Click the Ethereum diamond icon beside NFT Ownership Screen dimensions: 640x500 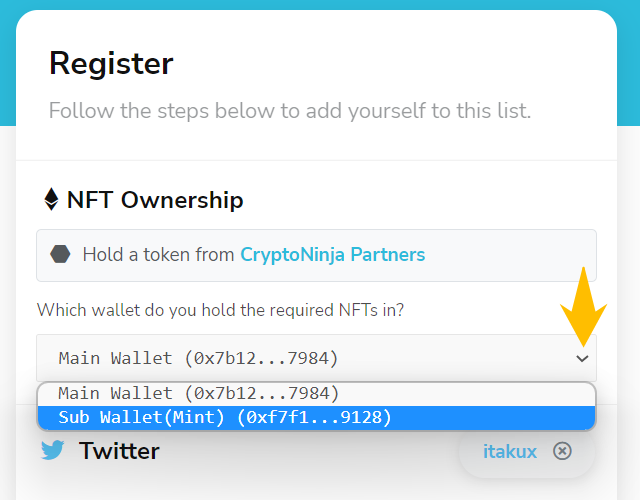[51, 199]
